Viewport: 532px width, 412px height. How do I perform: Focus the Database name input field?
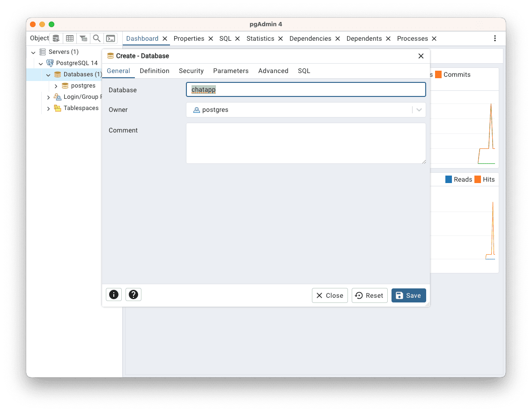pos(306,89)
